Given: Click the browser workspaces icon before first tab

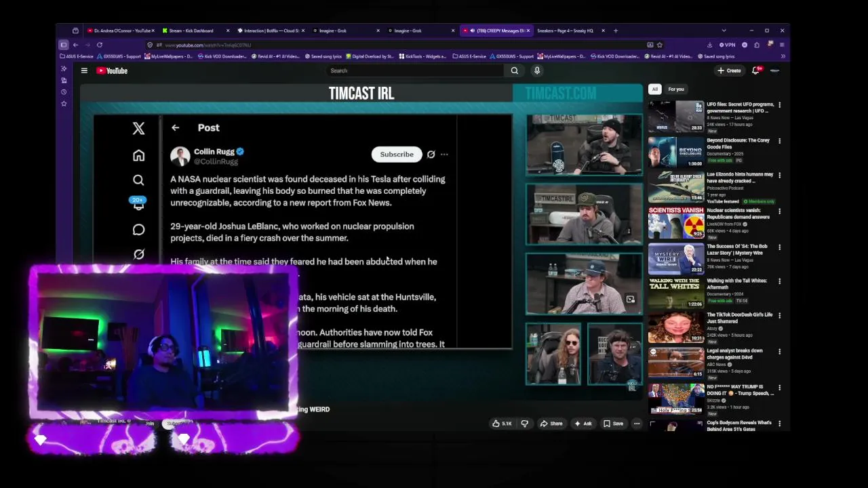Looking at the screenshot, I should point(75,30).
